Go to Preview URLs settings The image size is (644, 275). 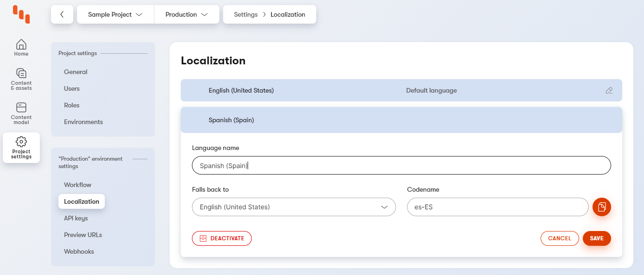83,235
